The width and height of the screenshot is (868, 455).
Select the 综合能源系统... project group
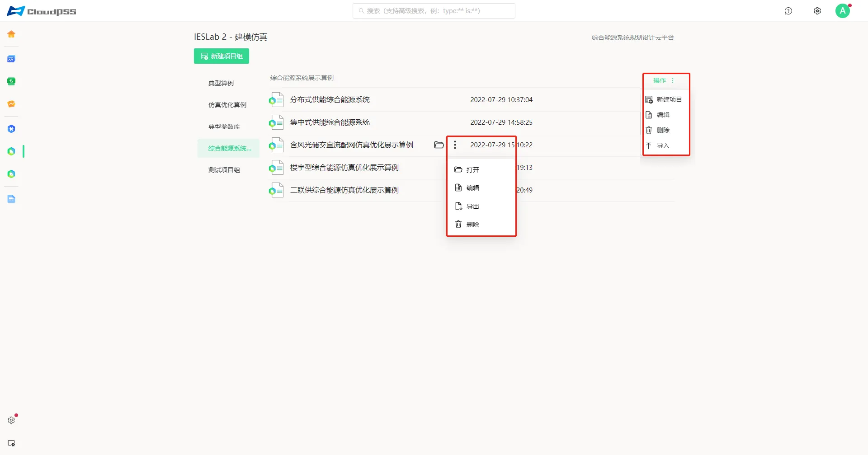228,148
